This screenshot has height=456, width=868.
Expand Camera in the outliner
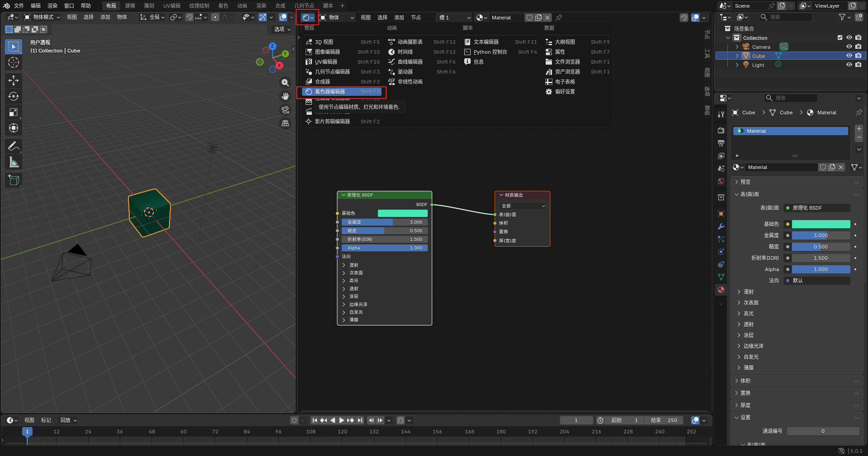pyautogui.click(x=737, y=47)
